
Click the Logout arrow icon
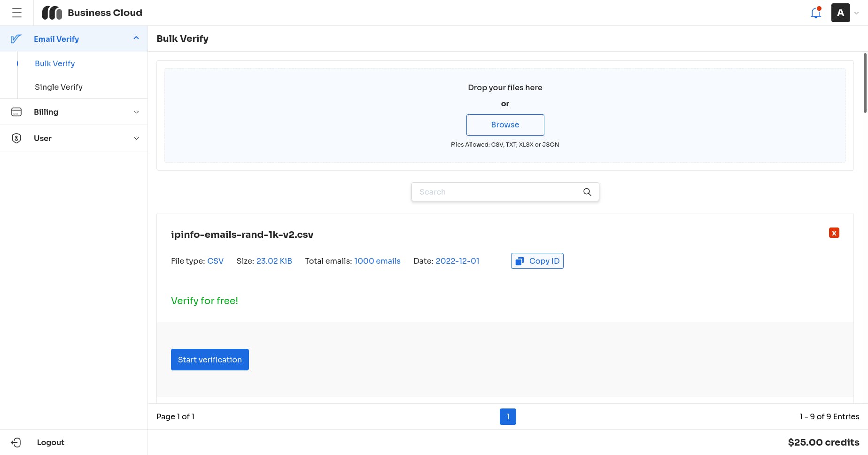point(16,442)
